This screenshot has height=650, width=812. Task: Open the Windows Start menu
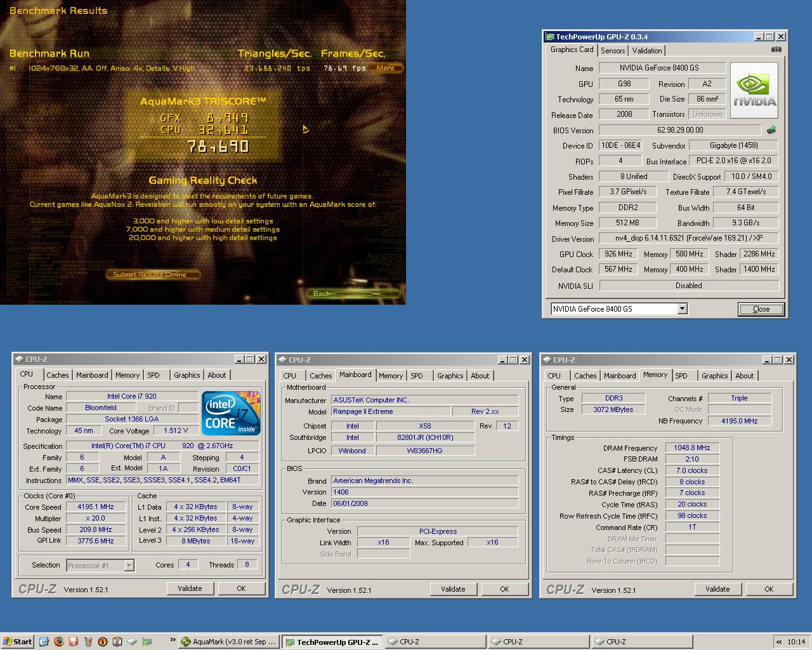[17, 641]
